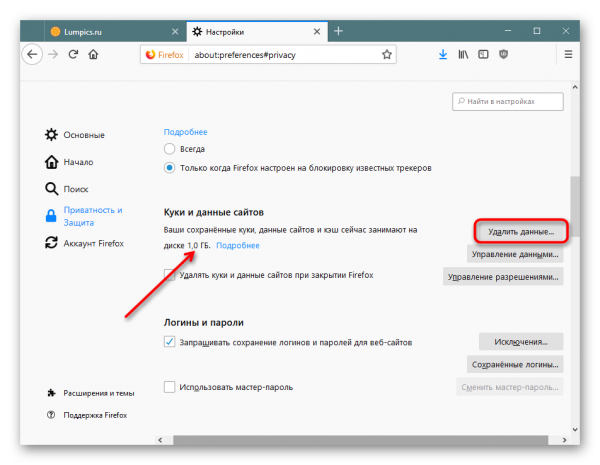The height and width of the screenshot is (465, 600).
Task: Focus the Найти в настройках search field
Action: [x=508, y=101]
